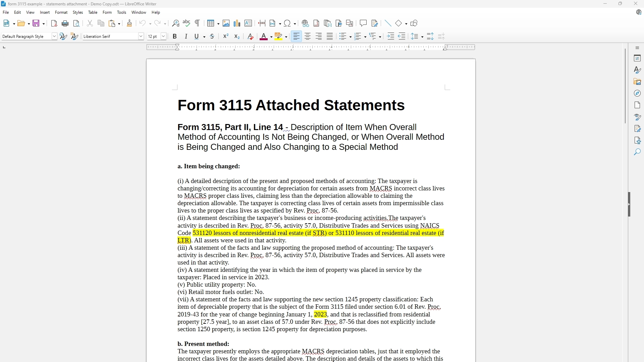
Task: Toggle Italic formatting
Action: pos(186,37)
